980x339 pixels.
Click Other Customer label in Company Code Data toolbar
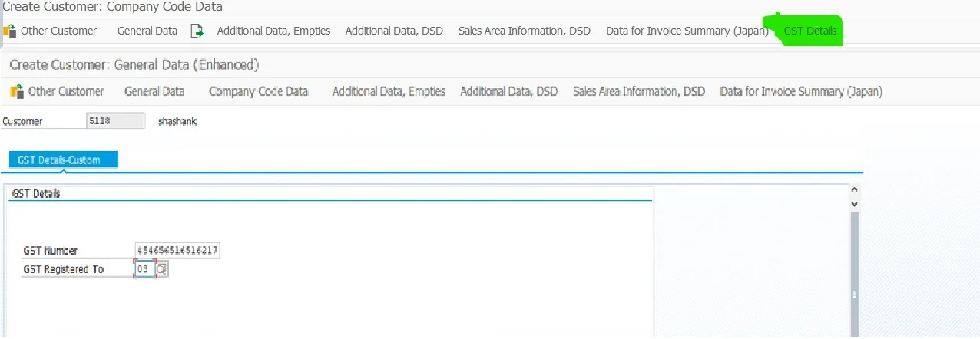(x=58, y=31)
